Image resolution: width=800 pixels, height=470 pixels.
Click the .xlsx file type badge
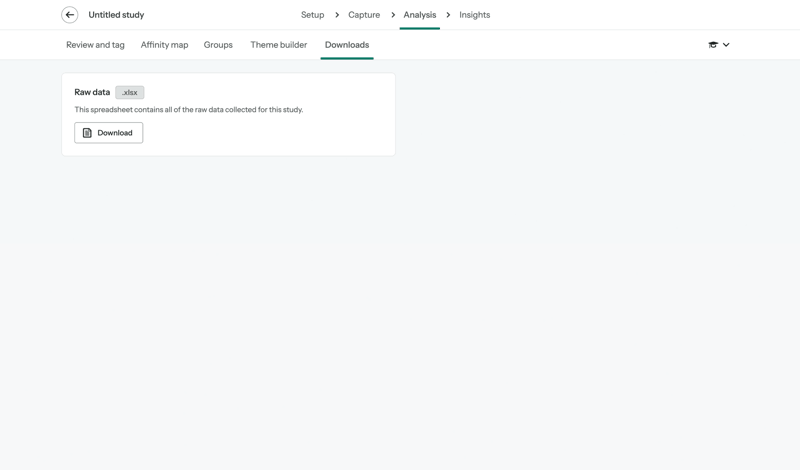click(130, 92)
